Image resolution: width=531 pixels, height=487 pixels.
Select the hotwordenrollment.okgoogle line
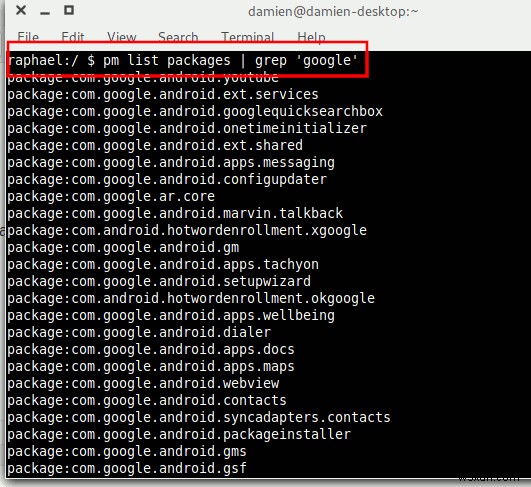(x=191, y=298)
